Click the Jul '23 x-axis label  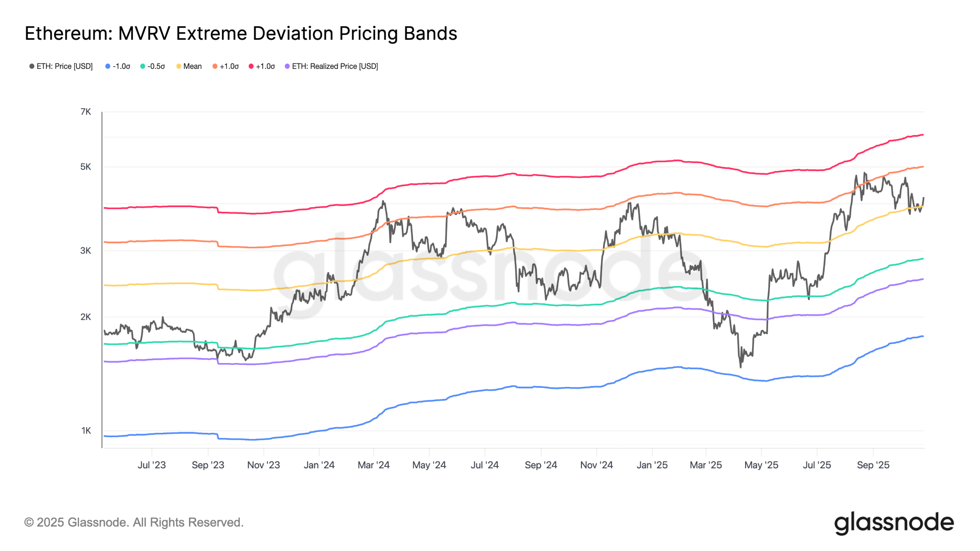point(152,465)
